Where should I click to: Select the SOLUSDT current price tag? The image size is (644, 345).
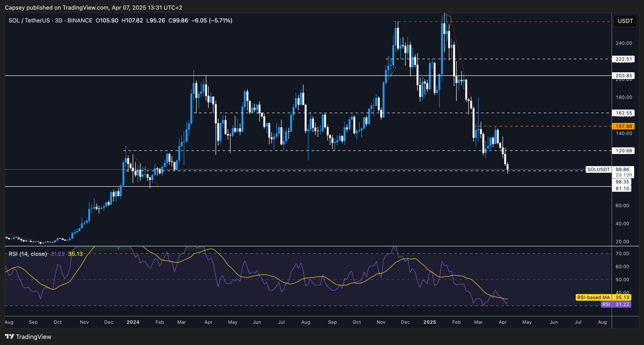pyautogui.click(x=599, y=169)
